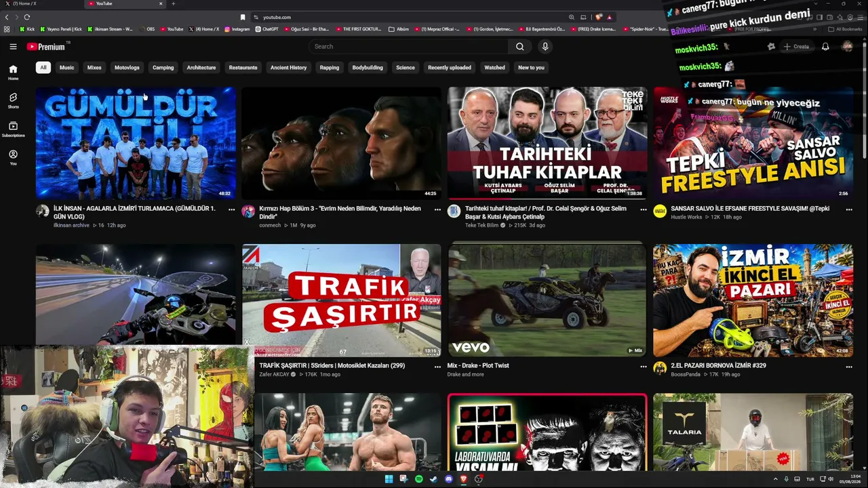
Task: Select the Rapping filter chip
Action: [x=330, y=68]
